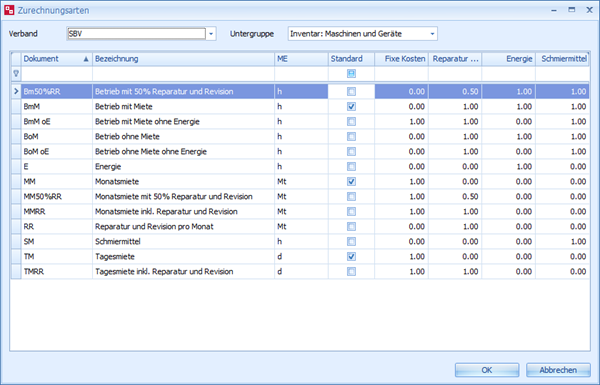Image resolution: width=600 pixels, height=385 pixels.
Task: Click the Dokument filter cell
Action: click(x=57, y=73)
